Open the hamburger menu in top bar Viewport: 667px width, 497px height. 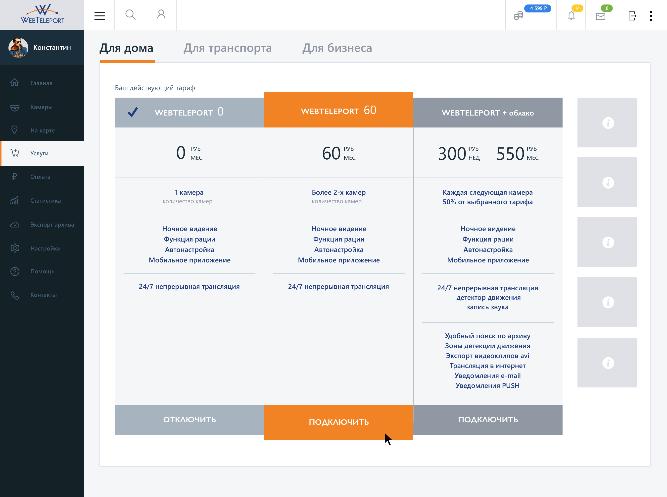coord(100,16)
